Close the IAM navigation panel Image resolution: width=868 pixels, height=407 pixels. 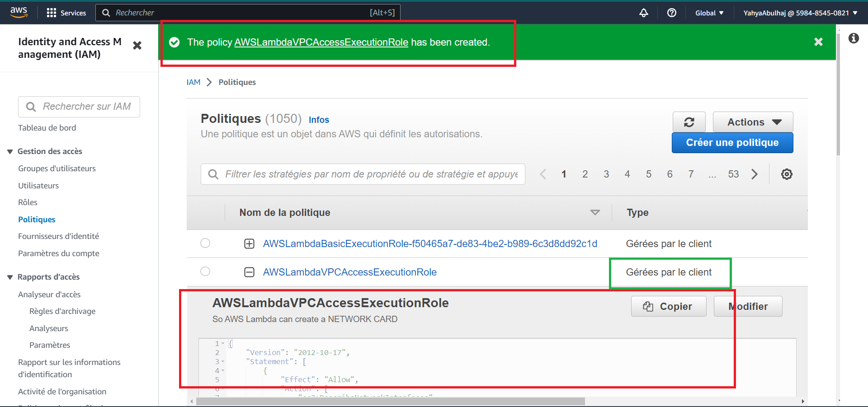(137, 46)
